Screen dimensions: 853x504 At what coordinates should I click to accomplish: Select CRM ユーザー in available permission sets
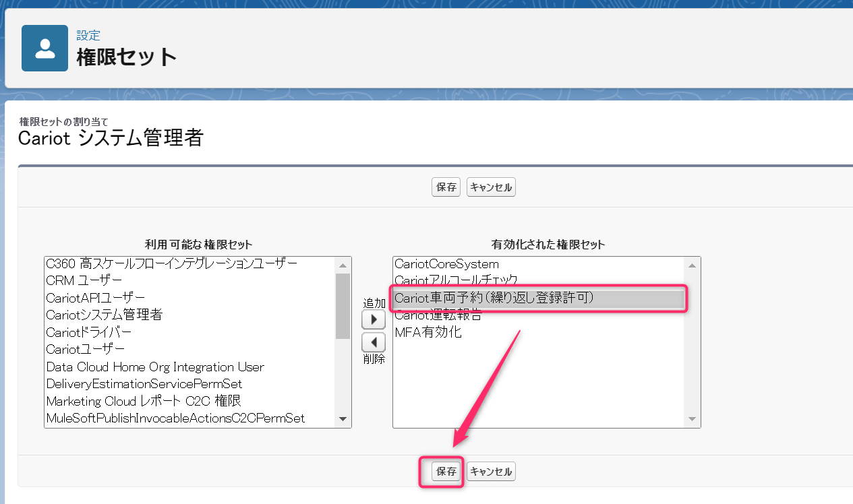pos(189,280)
